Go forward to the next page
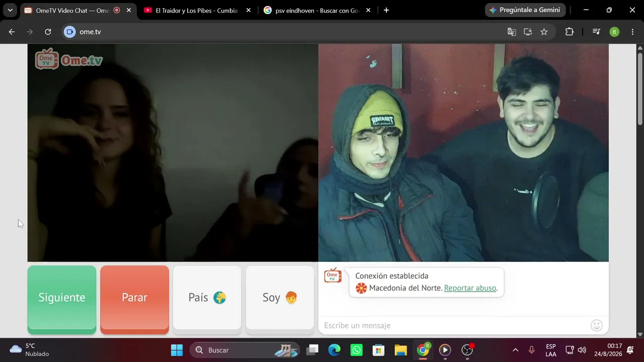This screenshot has height=362, width=644. [x=30, y=32]
